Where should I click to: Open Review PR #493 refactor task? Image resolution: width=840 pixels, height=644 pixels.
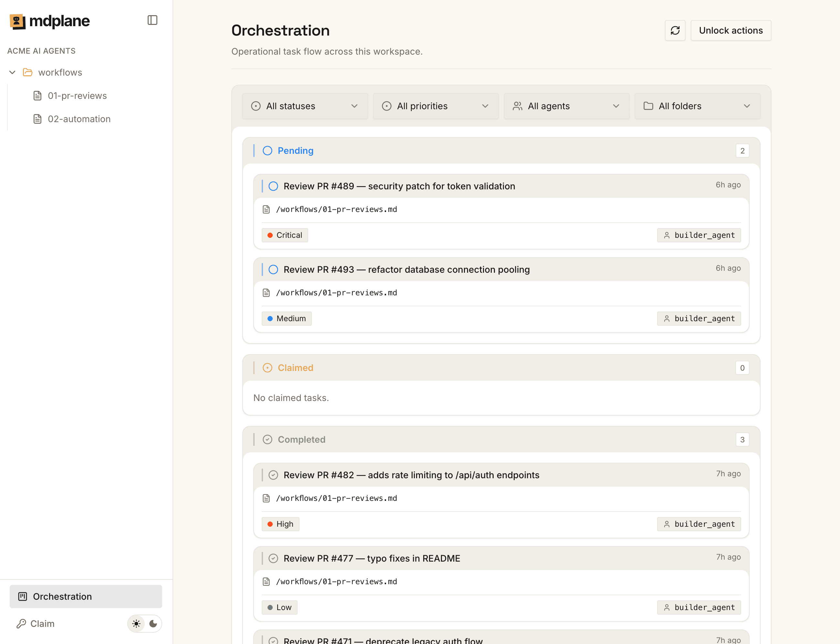coord(406,269)
